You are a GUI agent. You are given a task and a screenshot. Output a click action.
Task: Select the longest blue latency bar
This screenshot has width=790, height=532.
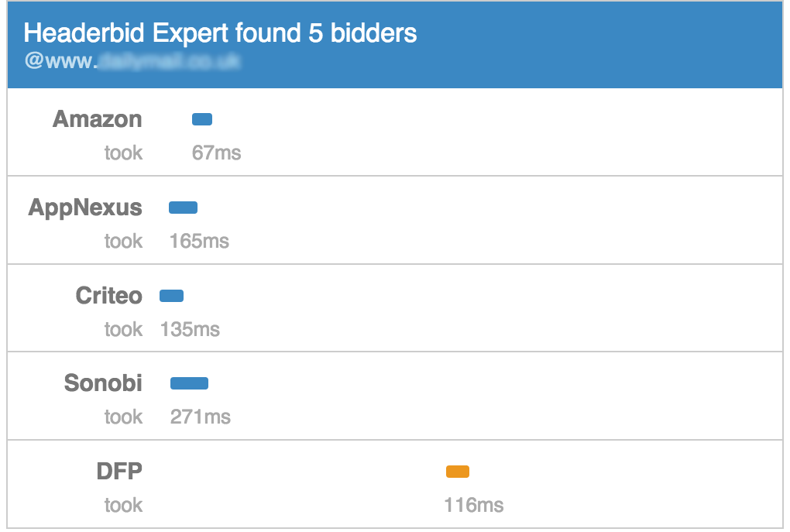pos(189,383)
